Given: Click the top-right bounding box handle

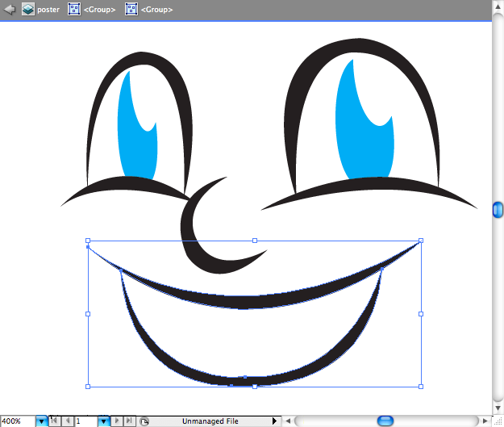Looking at the screenshot, I should (x=421, y=241).
